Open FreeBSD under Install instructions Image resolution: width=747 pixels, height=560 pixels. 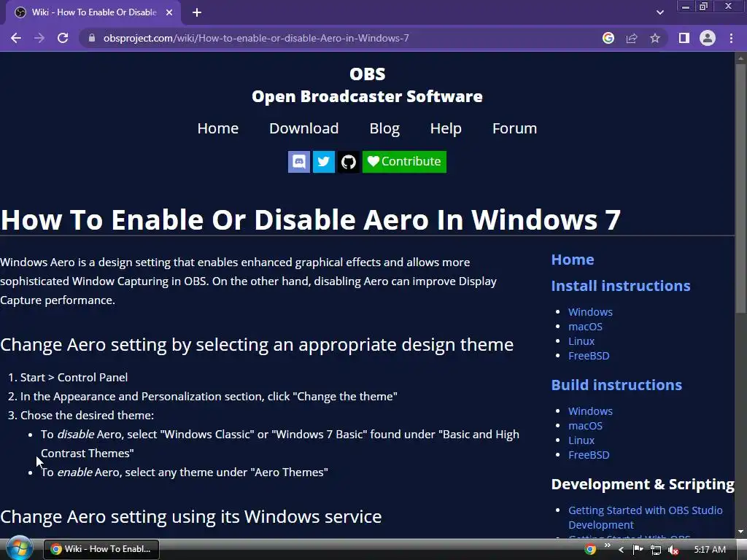tap(589, 356)
